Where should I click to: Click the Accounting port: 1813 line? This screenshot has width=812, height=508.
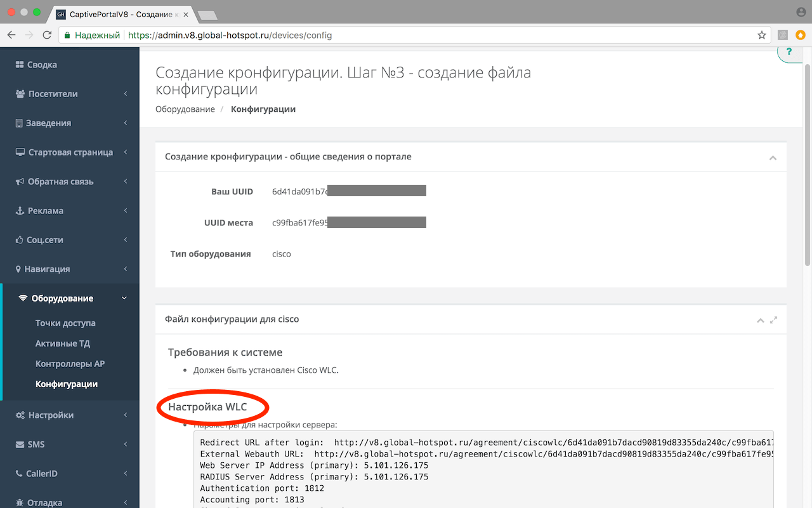tap(252, 500)
